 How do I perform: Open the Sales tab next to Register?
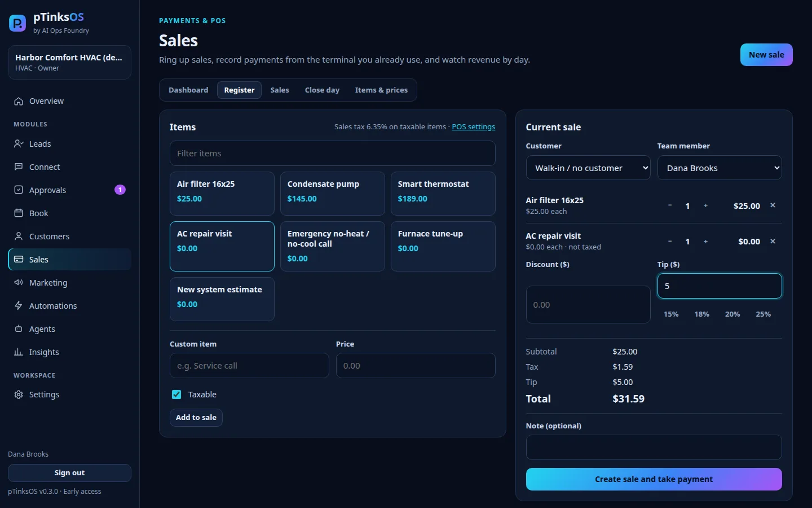(x=280, y=90)
